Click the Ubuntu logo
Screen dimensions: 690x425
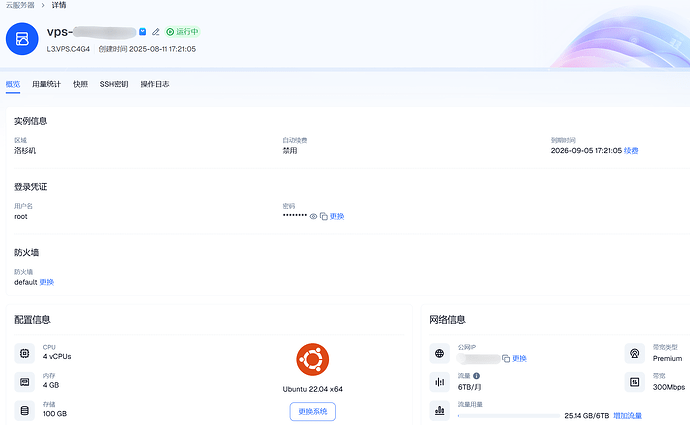click(312, 359)
